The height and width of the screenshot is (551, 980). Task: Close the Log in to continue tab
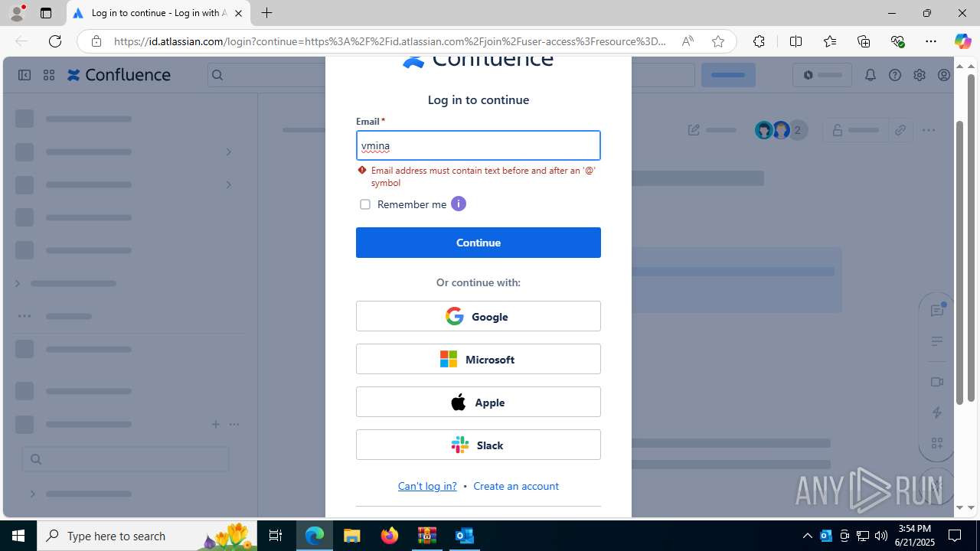(238, 13)
